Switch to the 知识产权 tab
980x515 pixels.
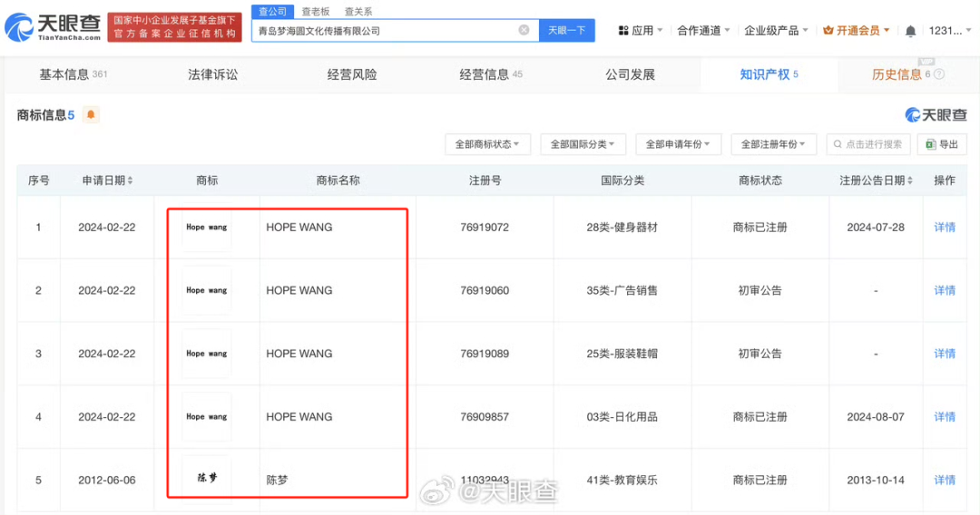[769, 74]
